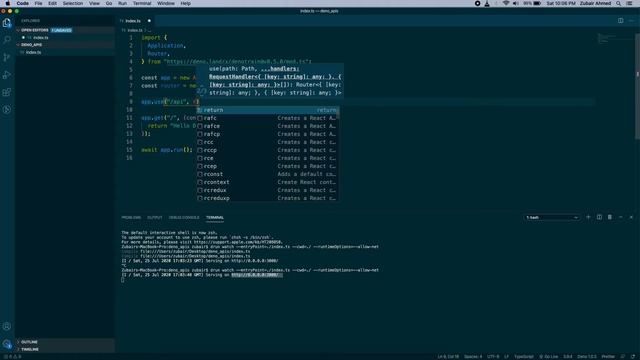The image size is (640, 360).
Task: Open the Search view in activity bar
Action: [7, 40]
